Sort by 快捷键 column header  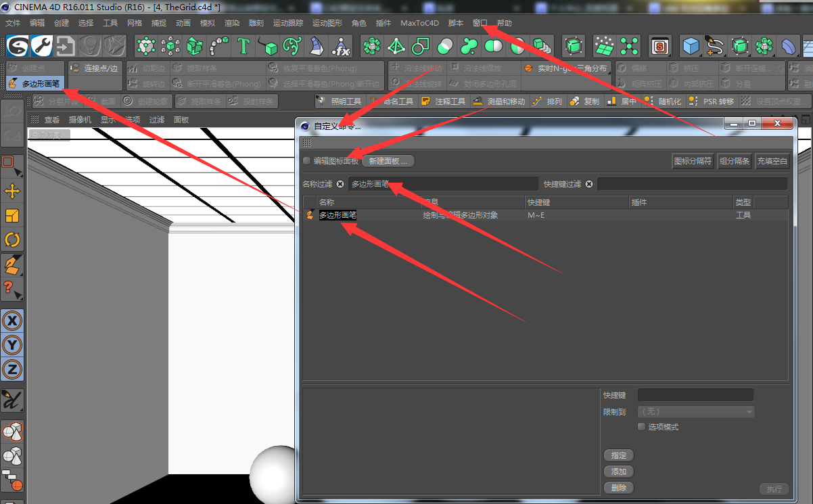click(x=577, y=202)
